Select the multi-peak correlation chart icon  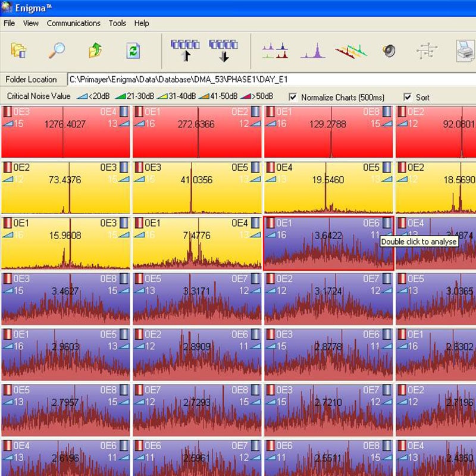[x=275, y=51]
